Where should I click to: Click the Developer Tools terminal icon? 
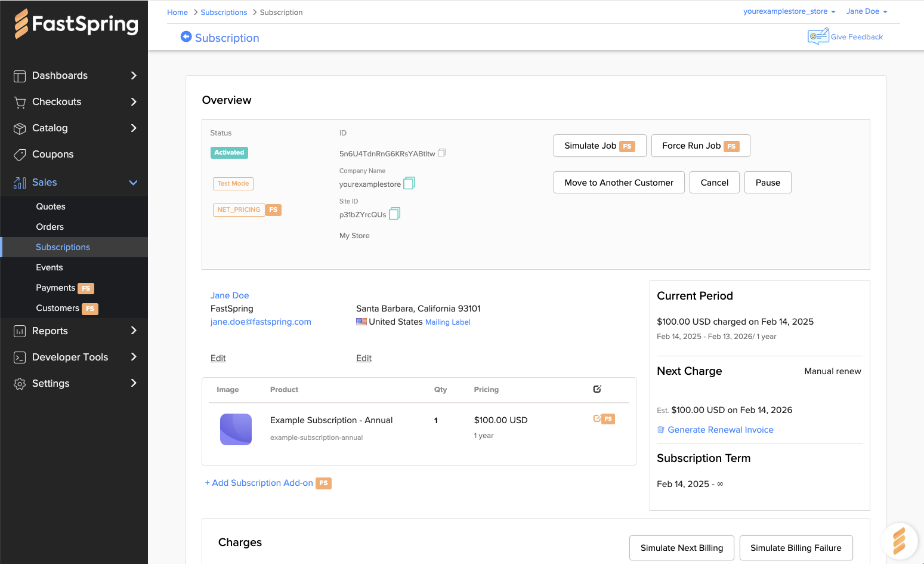point(20,357)
